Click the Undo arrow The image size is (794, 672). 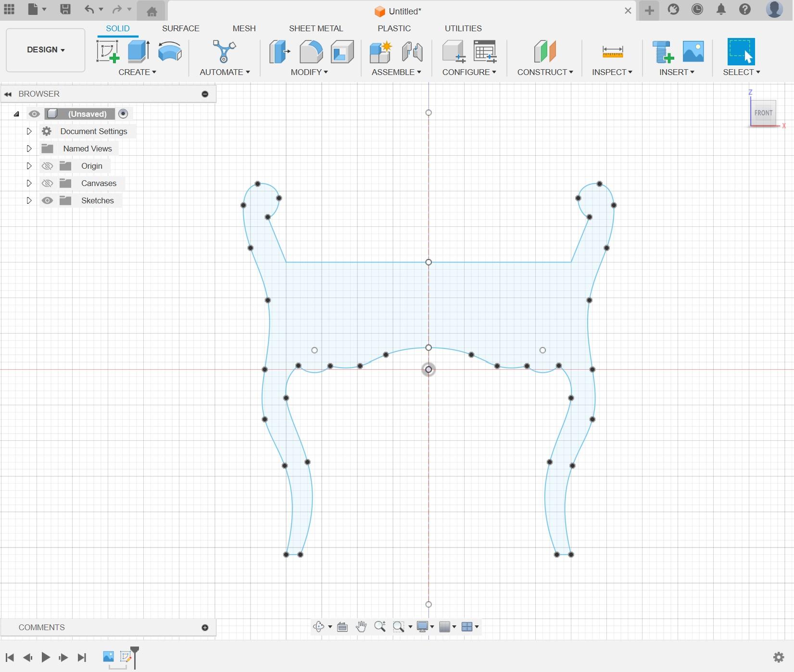tap(89, 9)
